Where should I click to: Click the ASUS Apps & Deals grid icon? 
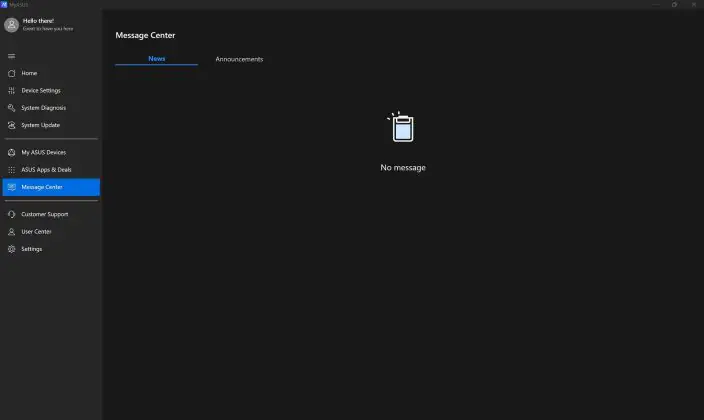point(12,170)
